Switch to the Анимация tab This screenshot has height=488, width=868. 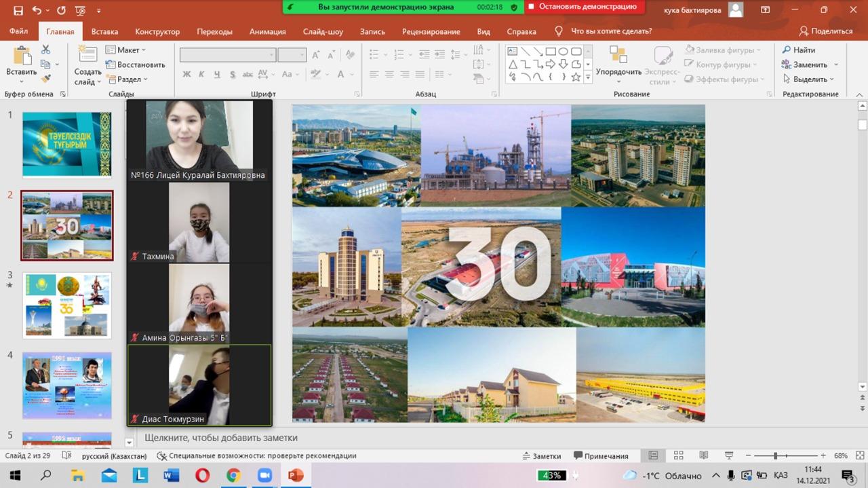(267, 31)
